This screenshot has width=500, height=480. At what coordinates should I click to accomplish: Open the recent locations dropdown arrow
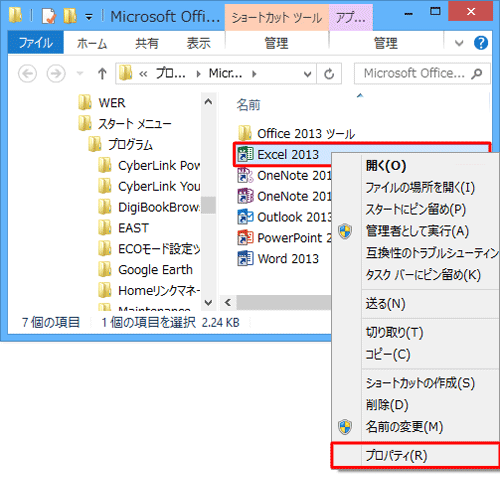(x=80, y=73)
